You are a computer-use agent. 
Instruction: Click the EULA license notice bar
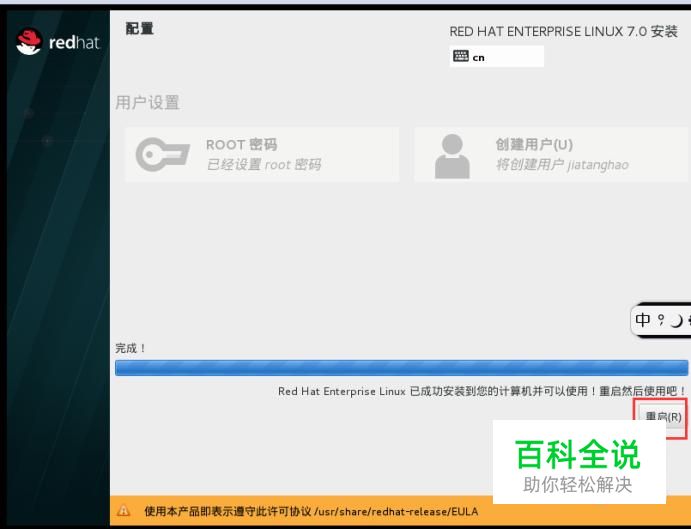tap(400, 511)
